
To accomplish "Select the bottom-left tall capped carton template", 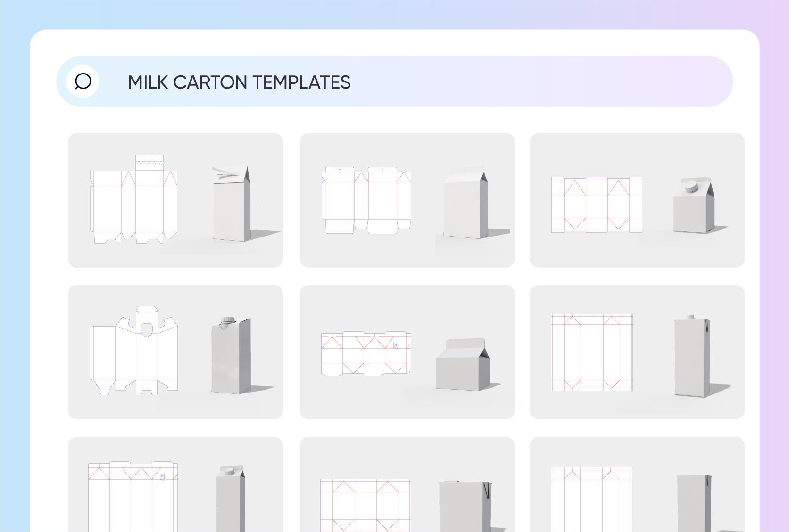I will point(175,484).
